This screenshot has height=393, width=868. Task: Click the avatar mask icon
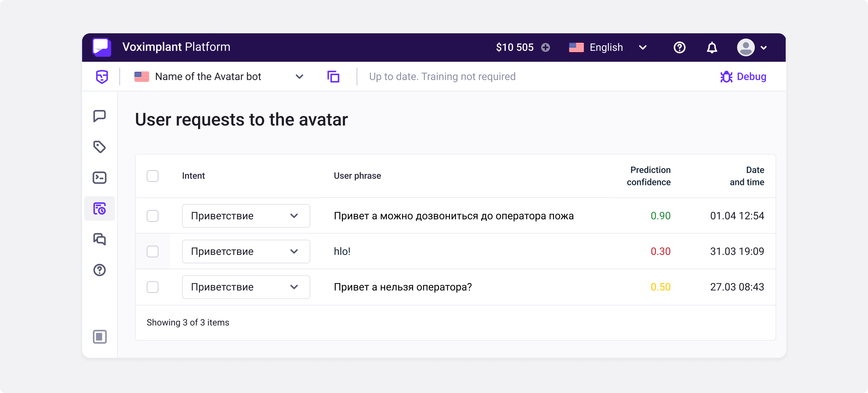click(102, 77)
